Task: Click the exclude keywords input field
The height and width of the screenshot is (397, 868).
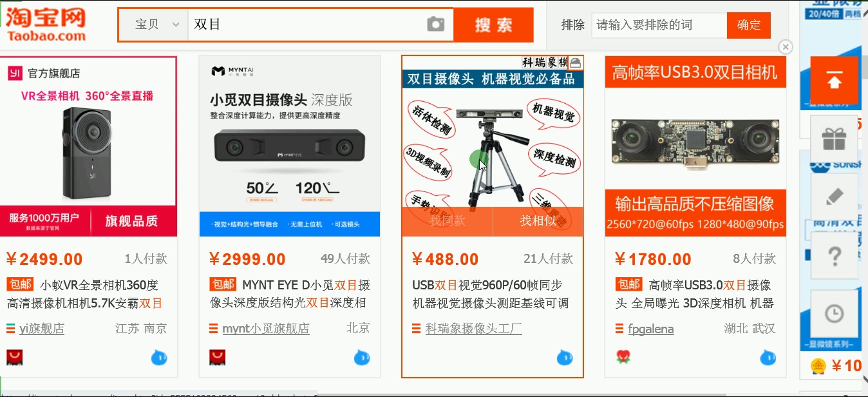Action: point(659,25)
